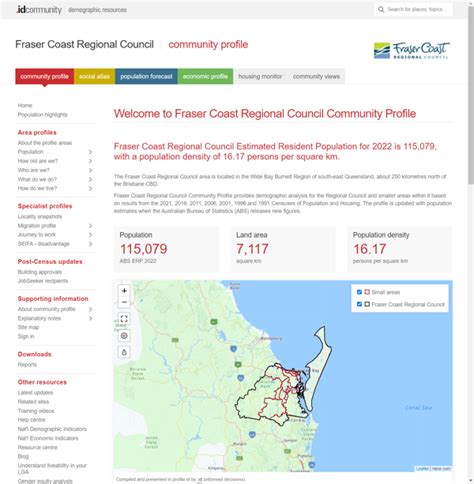Open Latest updates link
This screenshot has width=474, height=484.
click(35, 393)
